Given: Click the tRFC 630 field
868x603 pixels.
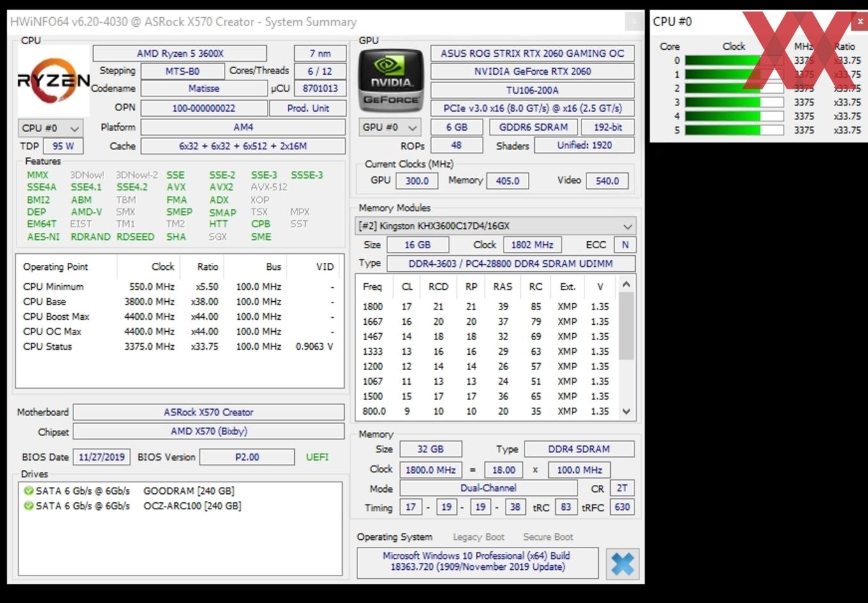Looking at the screenshot, I should pos(622,508).
